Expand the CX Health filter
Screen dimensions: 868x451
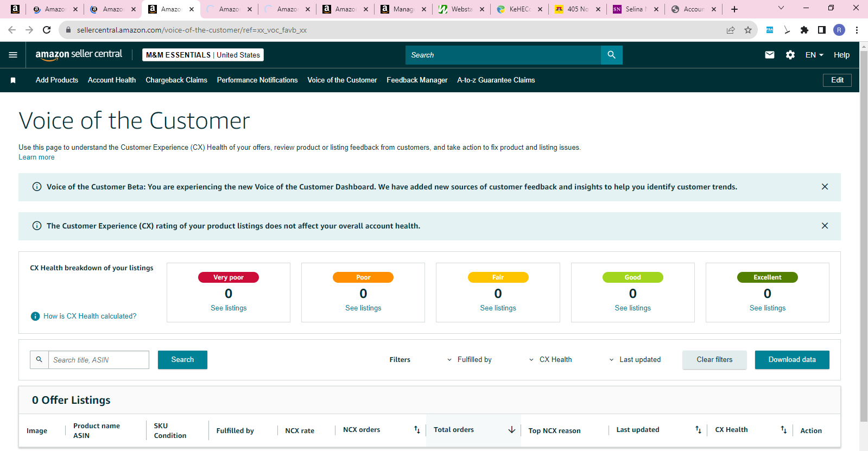[x=550, y=359]
